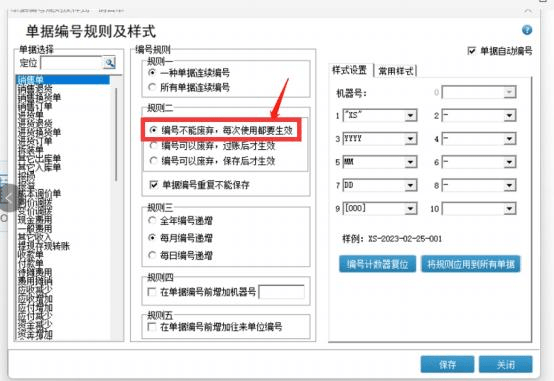Click the gray previous arrow at left edge

[x=8, y=198]
